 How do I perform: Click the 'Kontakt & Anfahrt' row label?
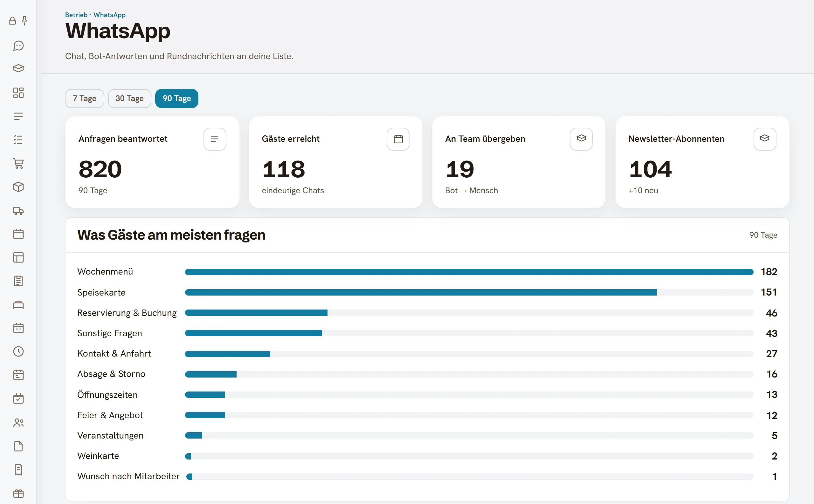[x=114, y=353]
